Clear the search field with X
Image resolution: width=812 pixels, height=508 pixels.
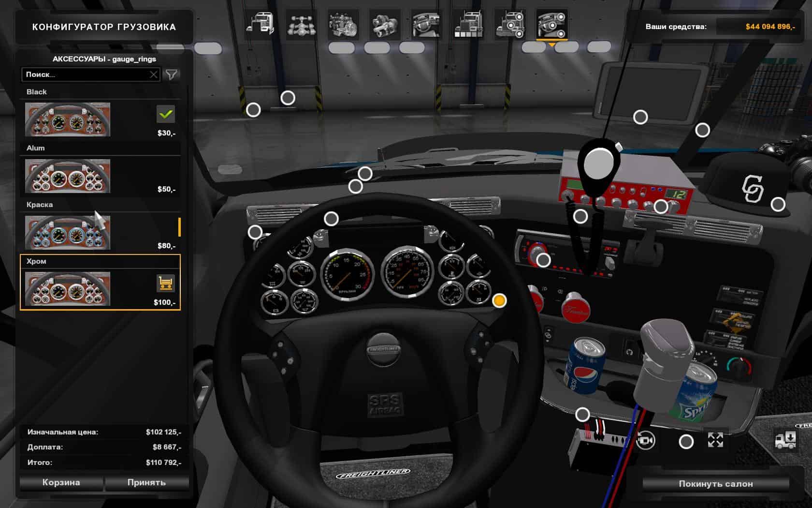(153, 75)
